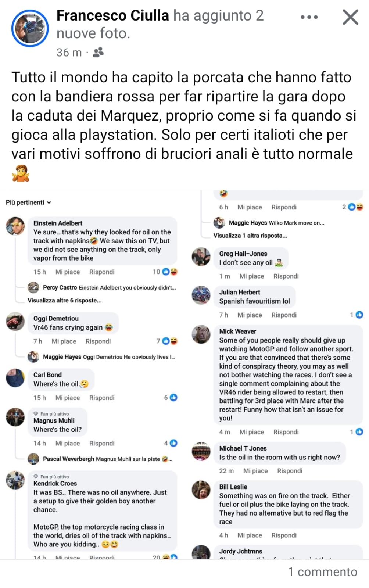
Task: Expand Visualizza altre 6 risposte
Action: [x=65, y=300]
